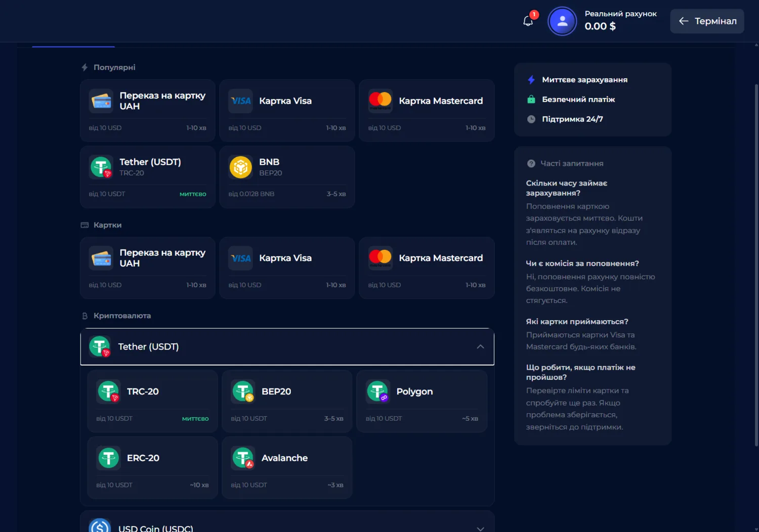Click the Avalanche network label
Screen dimensions: 759x532
284,458
